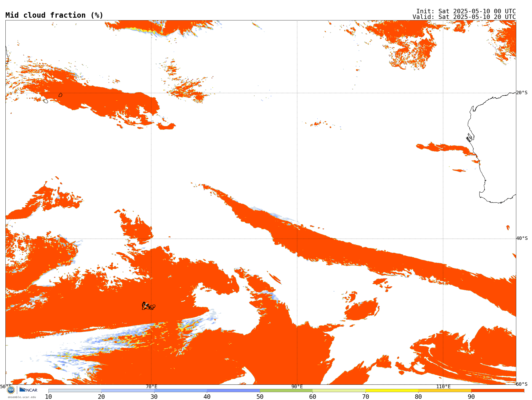The height and width of the screenshot is (400, 532).
Task: Click the 50°E longitude label
Action: pos(5,386)
